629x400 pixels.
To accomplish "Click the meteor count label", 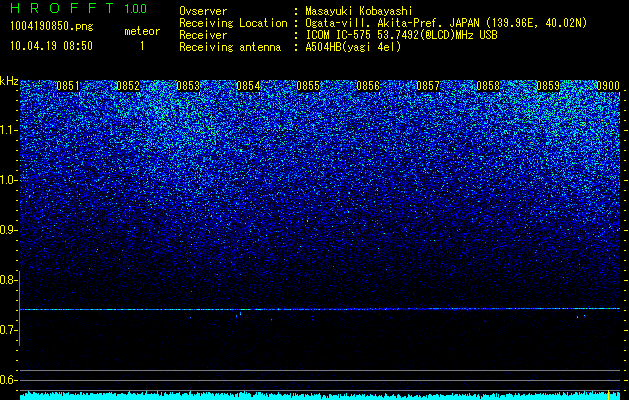I will (142, 31).
